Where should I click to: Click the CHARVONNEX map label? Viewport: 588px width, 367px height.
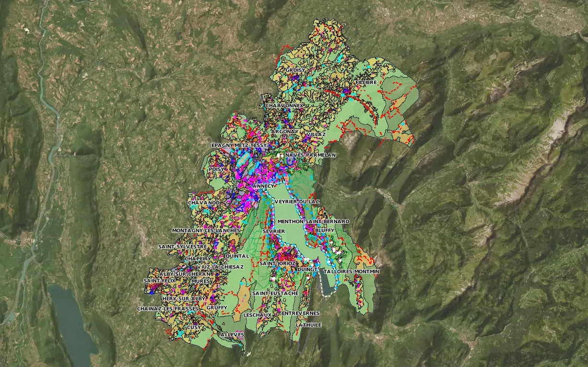point(284,105)
